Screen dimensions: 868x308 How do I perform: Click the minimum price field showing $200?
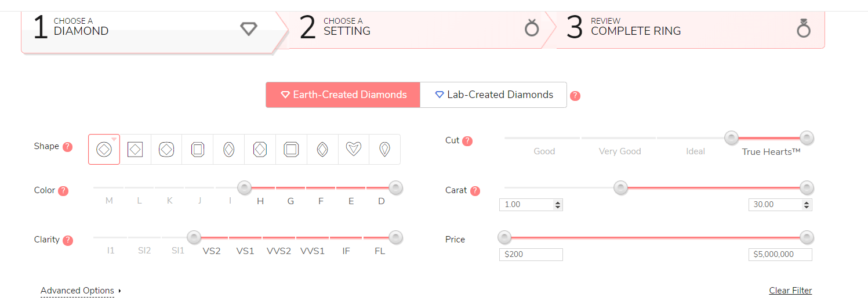pos(531,255)
